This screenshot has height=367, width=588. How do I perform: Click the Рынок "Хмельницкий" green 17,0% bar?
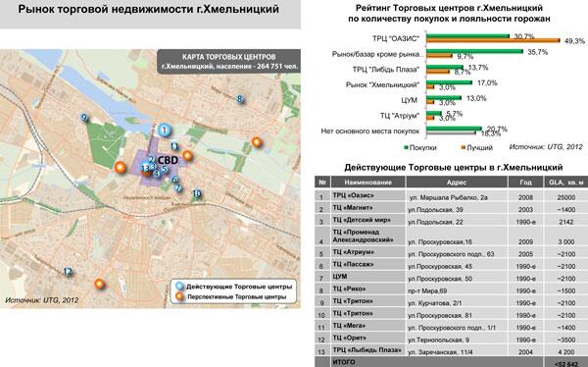click(x=449, y=82)
